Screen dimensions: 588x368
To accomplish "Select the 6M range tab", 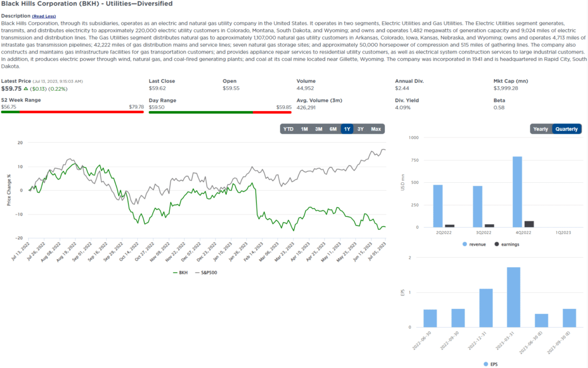I will tap(333, 129).
